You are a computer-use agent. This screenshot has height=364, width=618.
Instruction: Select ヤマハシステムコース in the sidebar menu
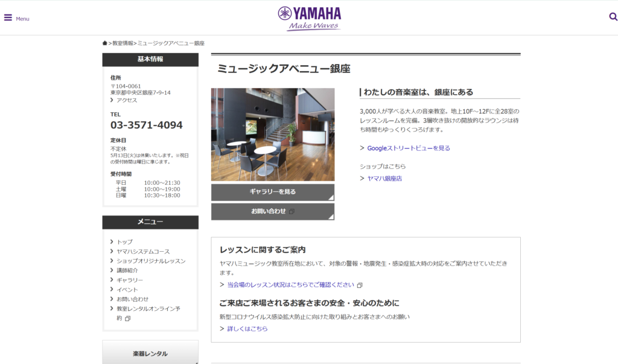(143, 251)
